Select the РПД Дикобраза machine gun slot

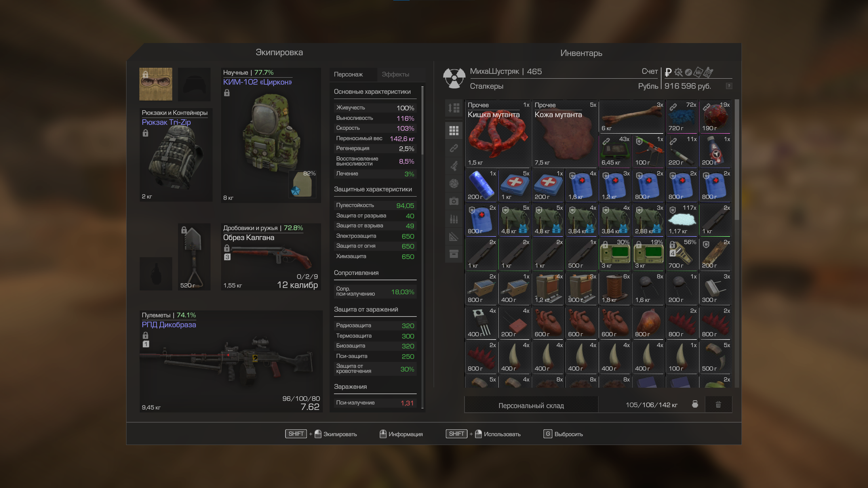[231, 361]
